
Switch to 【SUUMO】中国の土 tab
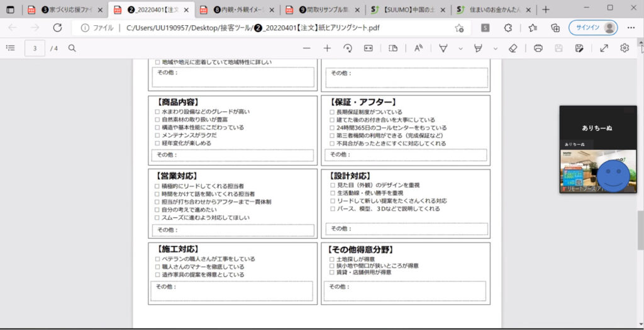[x=408, y=10]
